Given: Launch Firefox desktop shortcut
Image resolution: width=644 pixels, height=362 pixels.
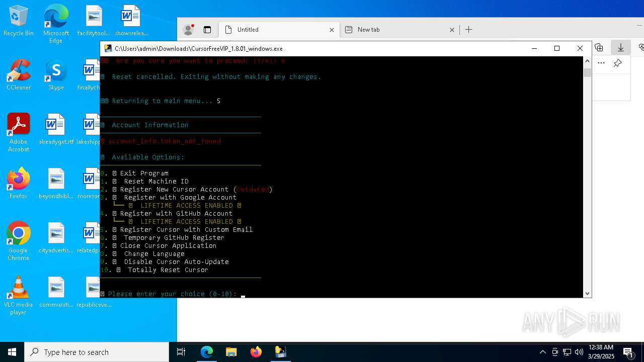Looking at the screenshot, I should click(x=18, y=184).
